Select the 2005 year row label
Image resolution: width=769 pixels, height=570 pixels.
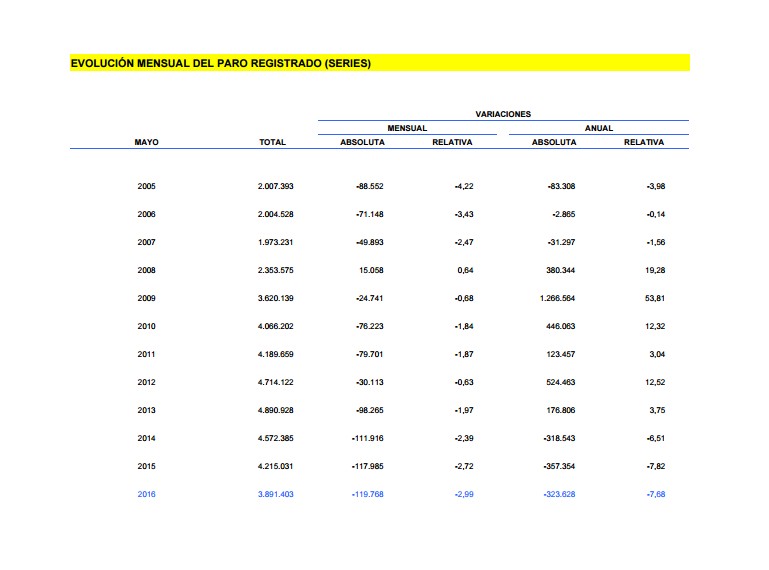click(146, 186)
